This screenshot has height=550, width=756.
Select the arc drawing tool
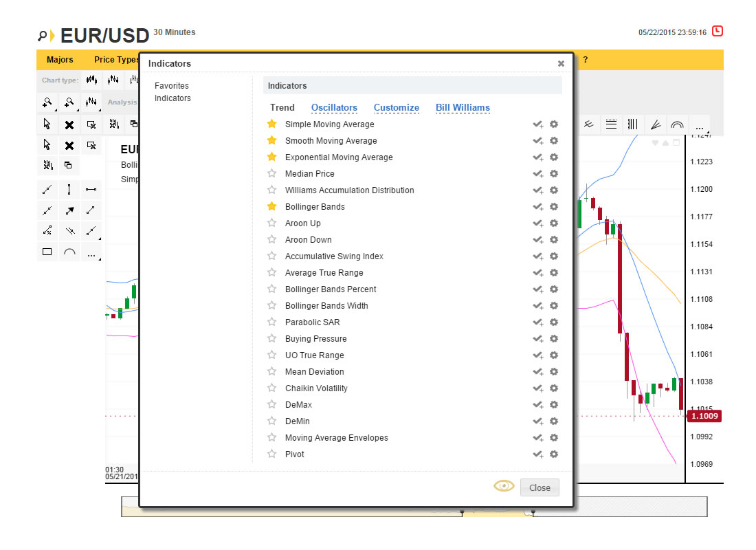click(x=69, y=252)
